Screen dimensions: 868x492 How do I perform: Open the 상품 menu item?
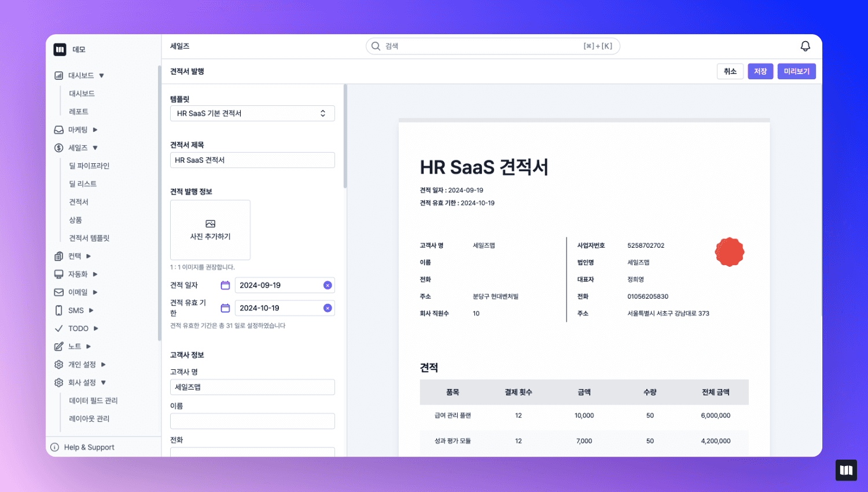(x=76, y=220)
